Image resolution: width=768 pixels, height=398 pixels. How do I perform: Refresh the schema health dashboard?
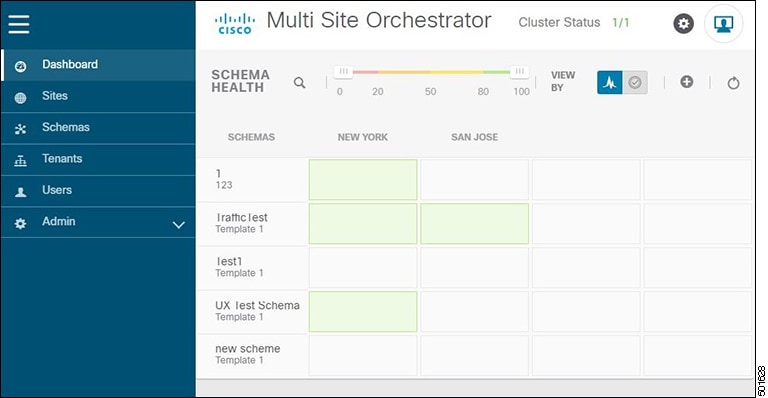pos(733,83)
